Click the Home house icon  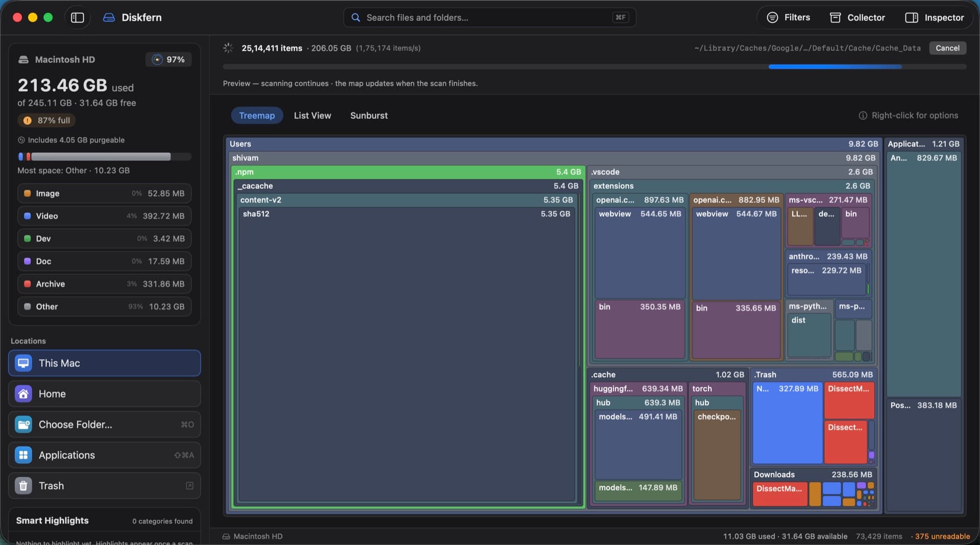point(23,393)
